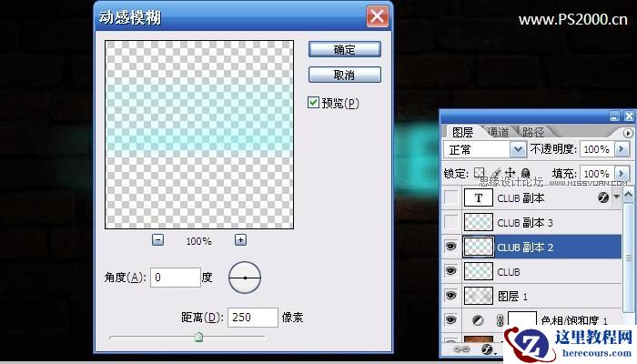Click the 取消 button to cancel

point(345,75)
